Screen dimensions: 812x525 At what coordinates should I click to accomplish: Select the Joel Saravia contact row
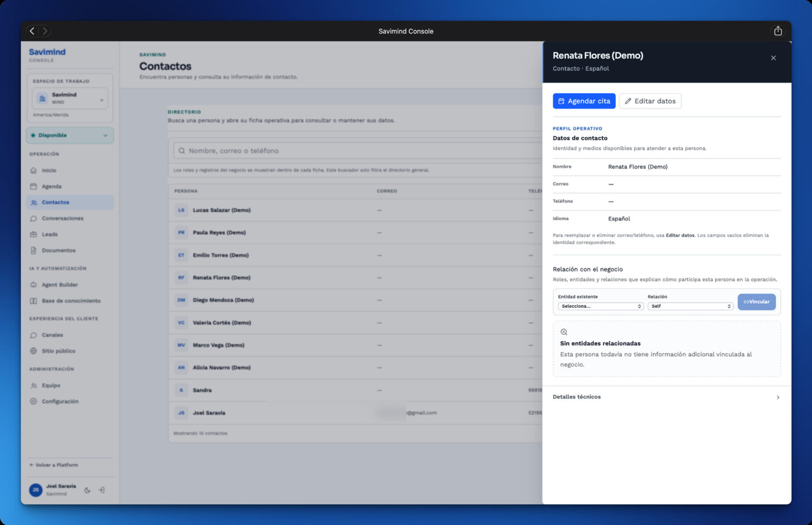(x=355, y=412)
